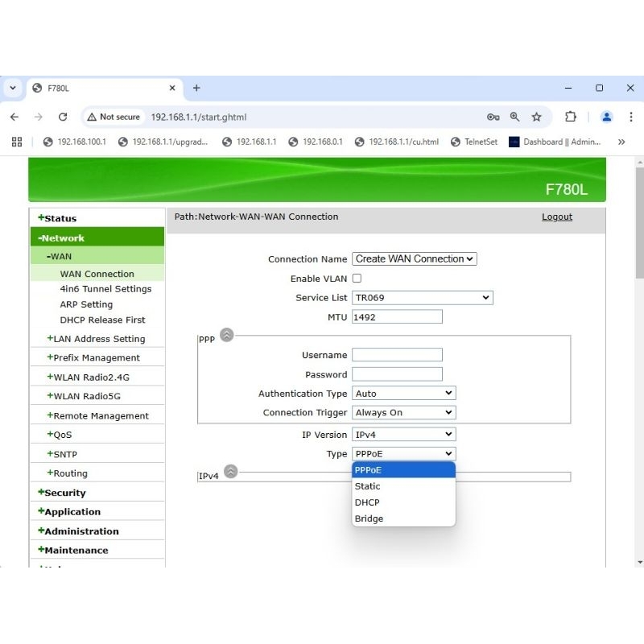The image size is (644, 644).
Task: Open the Authentication Type dropdown
Action: (404, 394)
